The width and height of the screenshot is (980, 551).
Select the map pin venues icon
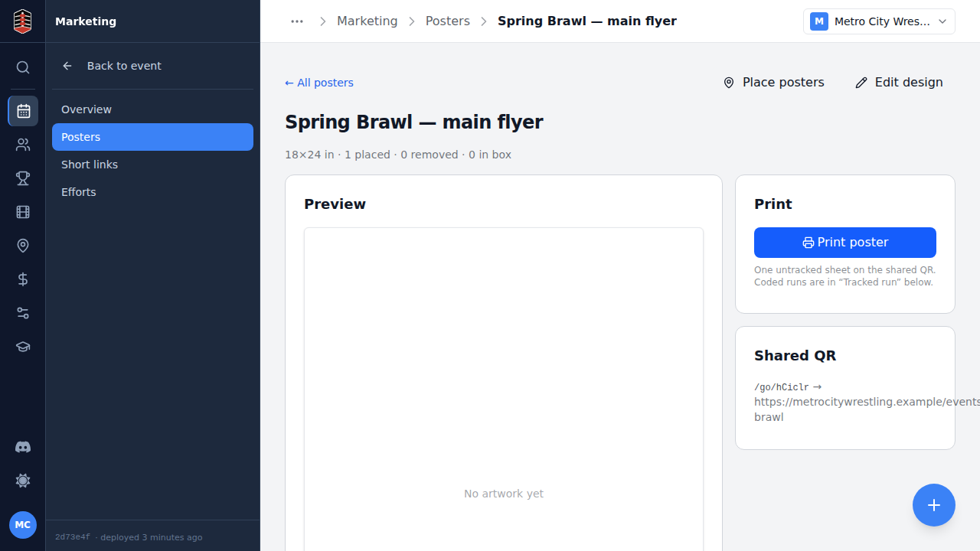coord(23,246)
